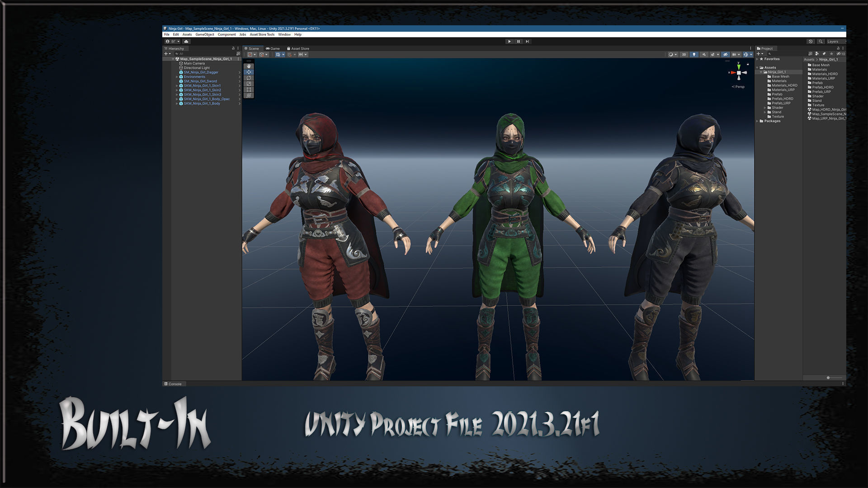The height and width of the screenshot is (488, 868).
Task: Click the orientation gizmo lock icon
Action: pyautogui.click(x=748, y=64)
